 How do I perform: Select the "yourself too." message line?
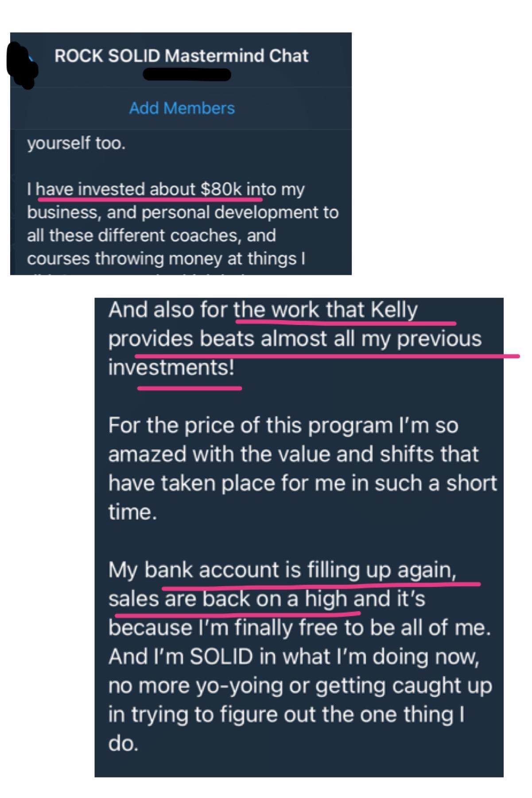(x=76, y=144)
